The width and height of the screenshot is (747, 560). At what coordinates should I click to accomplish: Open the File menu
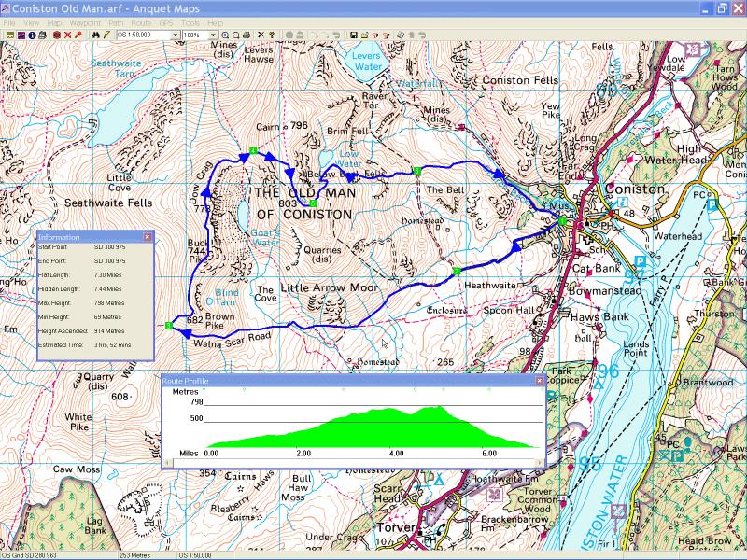[x=9, y=22]
